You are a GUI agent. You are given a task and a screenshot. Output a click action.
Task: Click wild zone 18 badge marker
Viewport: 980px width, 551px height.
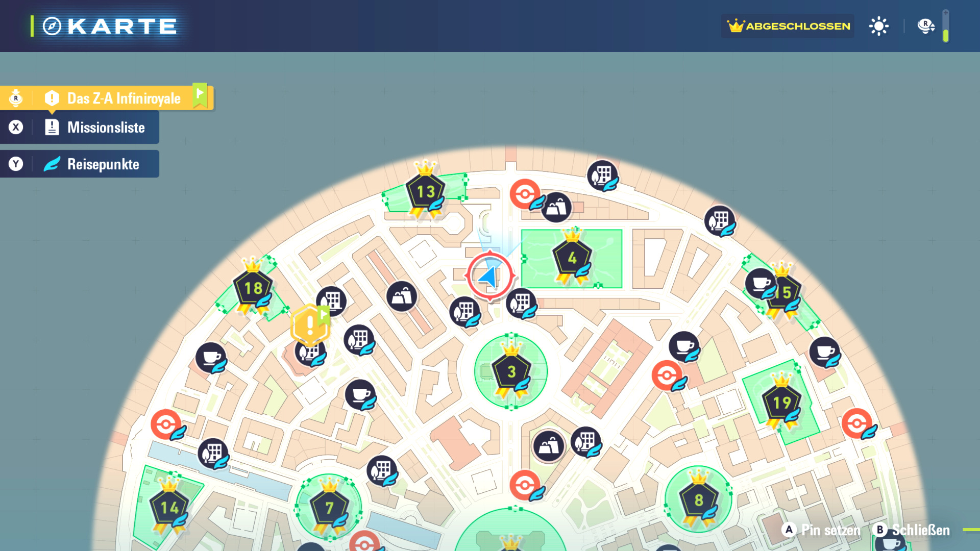253,288
